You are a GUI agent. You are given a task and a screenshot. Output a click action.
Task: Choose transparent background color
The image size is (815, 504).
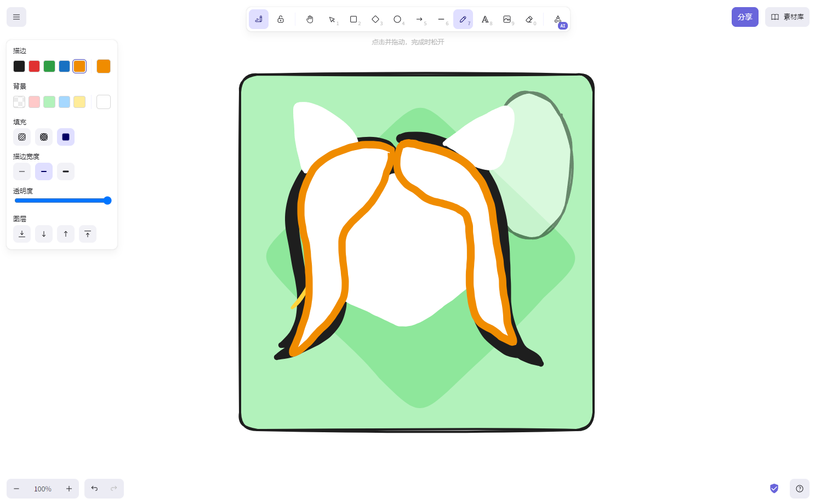19,102
